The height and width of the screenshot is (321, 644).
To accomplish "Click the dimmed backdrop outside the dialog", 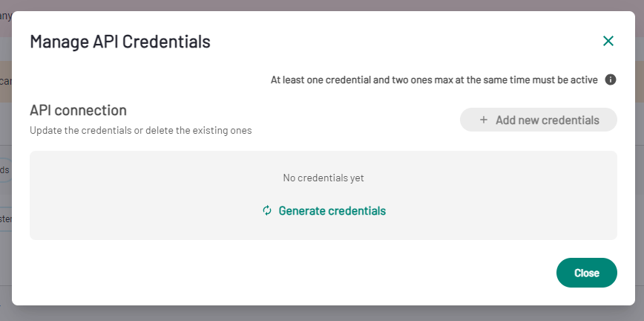I will [x=322, y=313].
